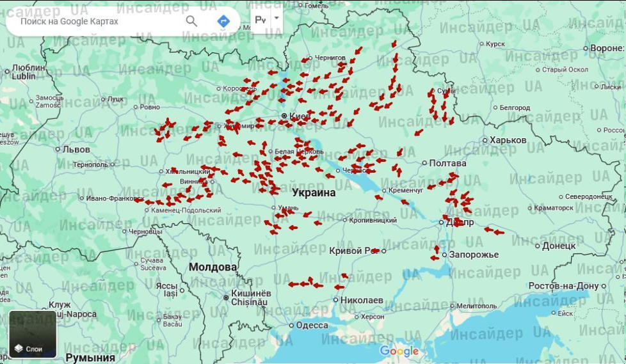
Task: Select the Каменец-Подольский label
Action: (x=186, y=210)
